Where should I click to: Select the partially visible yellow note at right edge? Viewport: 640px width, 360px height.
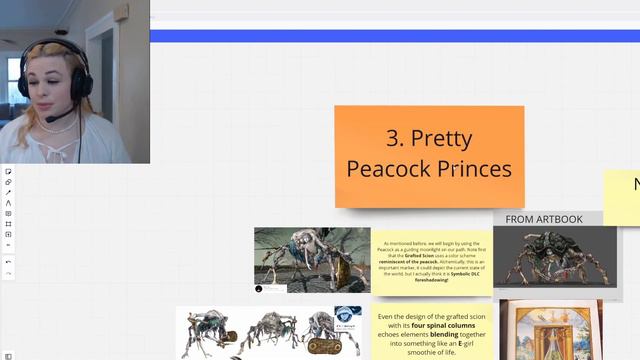coord(622,198)
